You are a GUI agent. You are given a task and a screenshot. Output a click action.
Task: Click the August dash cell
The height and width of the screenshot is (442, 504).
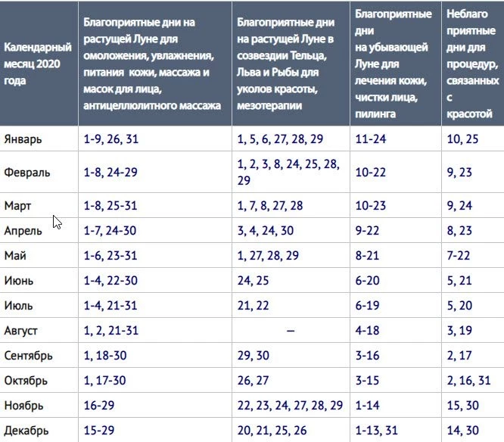[291, 331]
